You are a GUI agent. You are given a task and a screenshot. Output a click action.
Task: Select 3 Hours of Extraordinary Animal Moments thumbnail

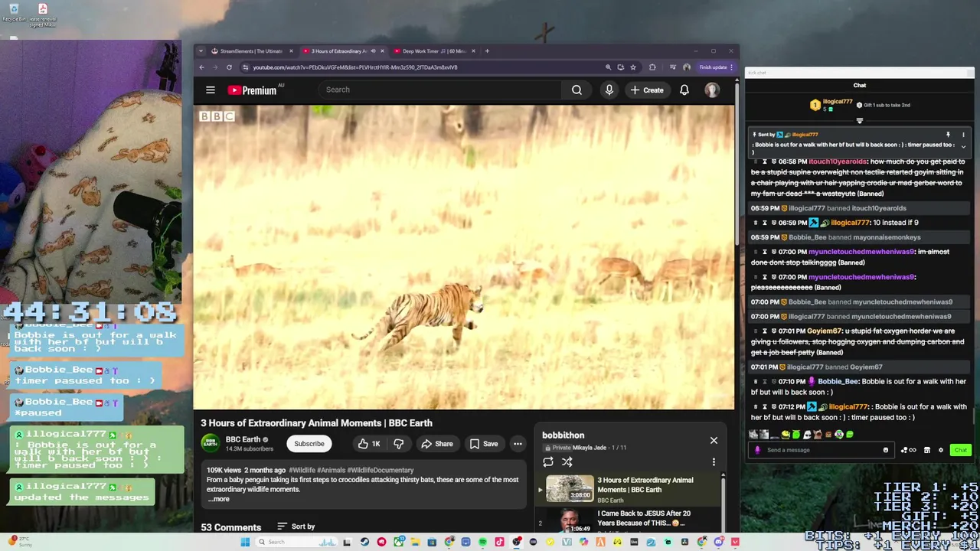[569, 488]
